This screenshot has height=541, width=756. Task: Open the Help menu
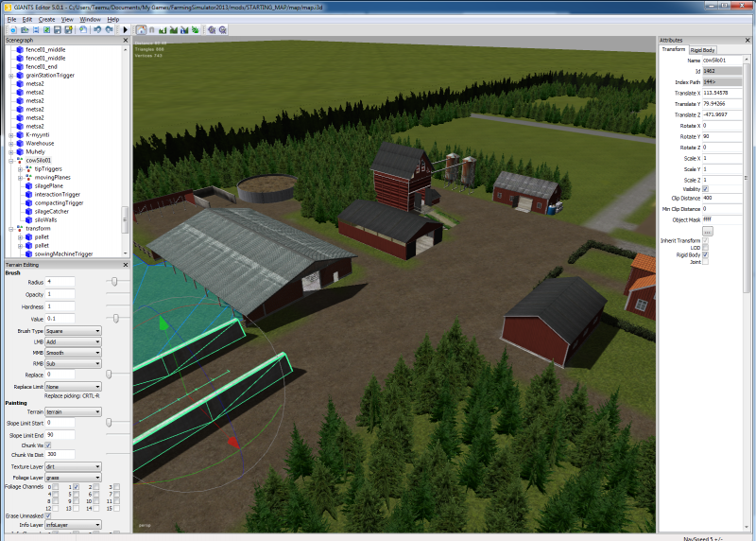coord(112,19)
